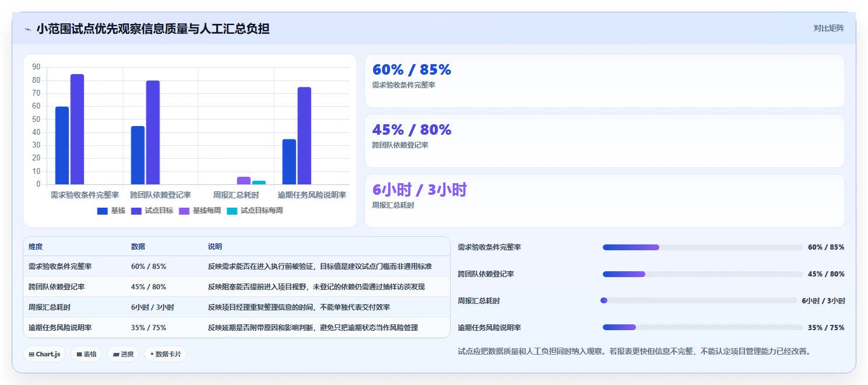Click description starting 反映需求能否在进入执行前
Screen dimensions: 868x385
320,266
